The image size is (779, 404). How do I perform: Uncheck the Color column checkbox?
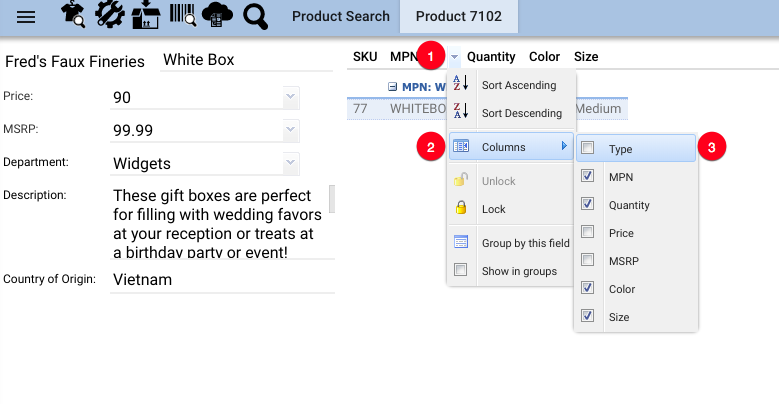[587, 288]
